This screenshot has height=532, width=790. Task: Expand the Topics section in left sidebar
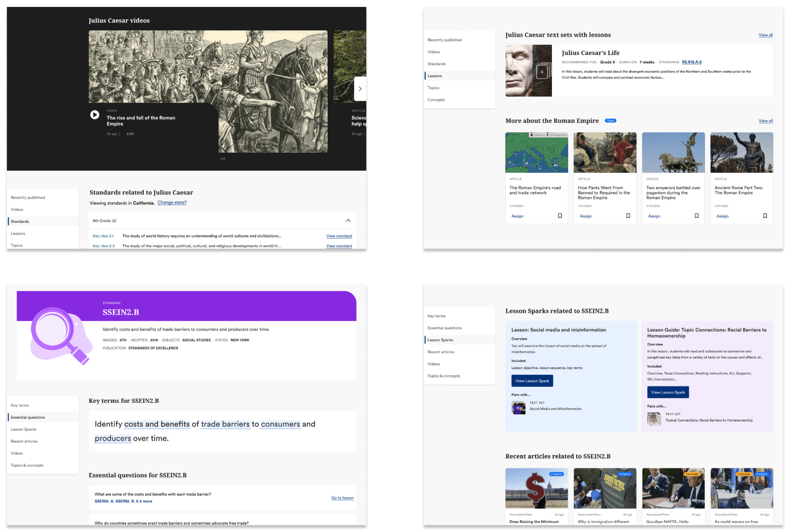pyautogui.click(x=17, y=245)
